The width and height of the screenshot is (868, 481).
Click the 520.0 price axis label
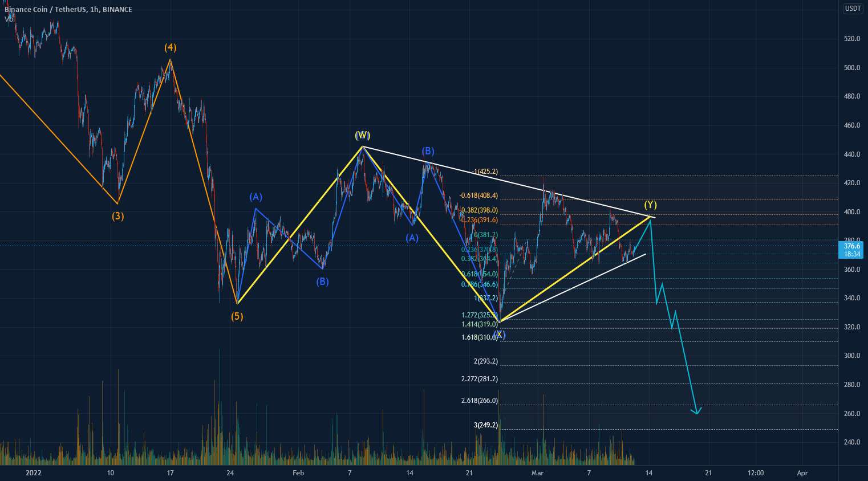pyautogui.click(x=852, y=39)
